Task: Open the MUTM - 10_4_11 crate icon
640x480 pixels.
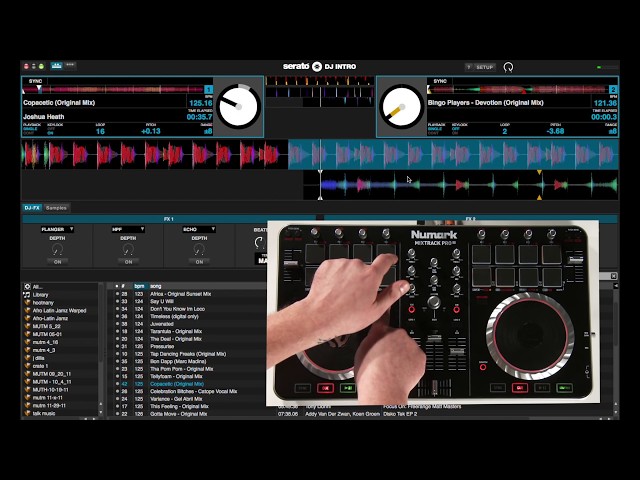Action: tap(27, 382)
